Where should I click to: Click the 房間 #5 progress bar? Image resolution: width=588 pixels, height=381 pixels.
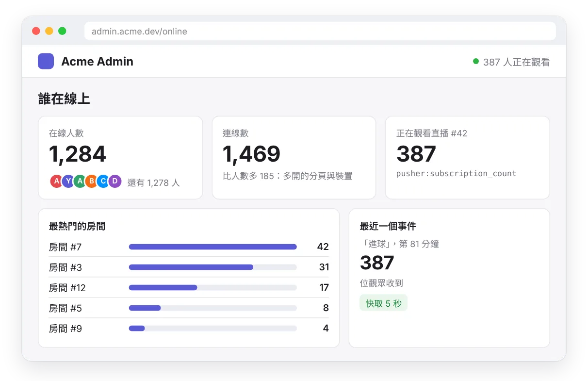[x=213, y=308]
